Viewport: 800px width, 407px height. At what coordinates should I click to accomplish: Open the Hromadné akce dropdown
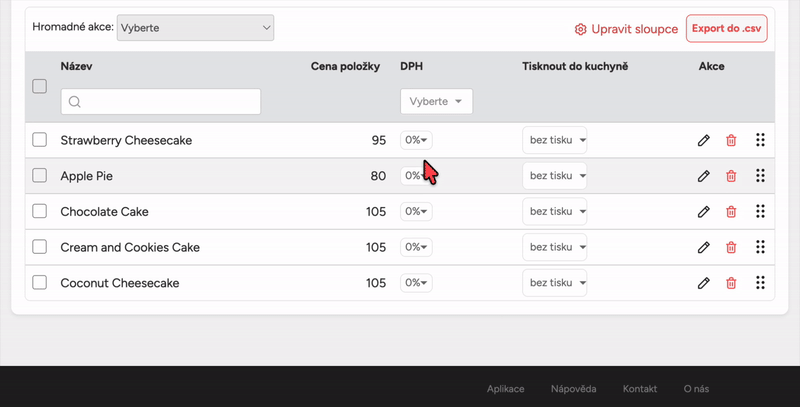point(195,28)
